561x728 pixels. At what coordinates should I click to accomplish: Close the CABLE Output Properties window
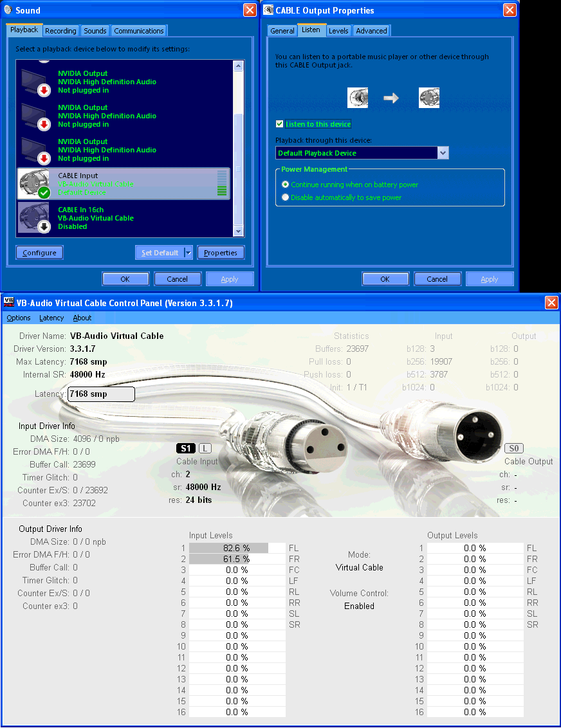point(510,10)
